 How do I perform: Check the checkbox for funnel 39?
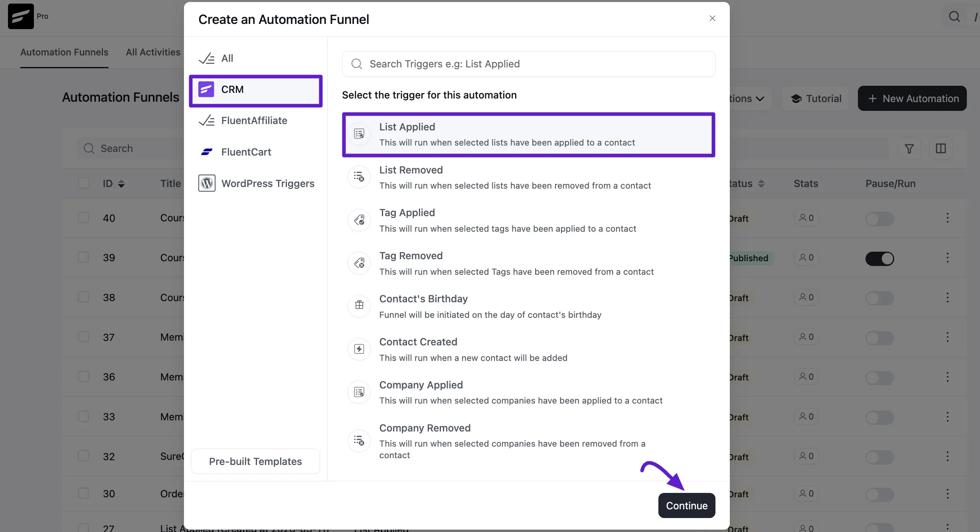tap(83, 257)
